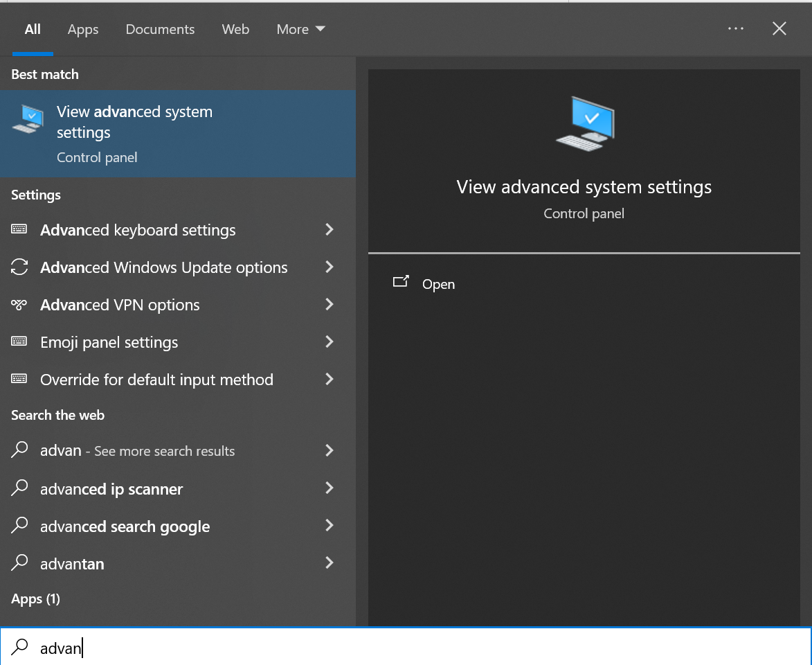
Task: Open the More filter dropdown
Action: (x=300, y=29)
